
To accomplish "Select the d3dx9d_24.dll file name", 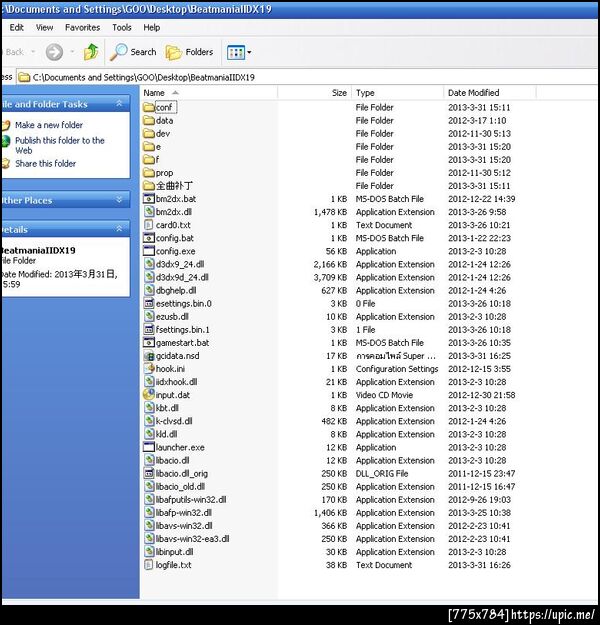I will [182, 277].
